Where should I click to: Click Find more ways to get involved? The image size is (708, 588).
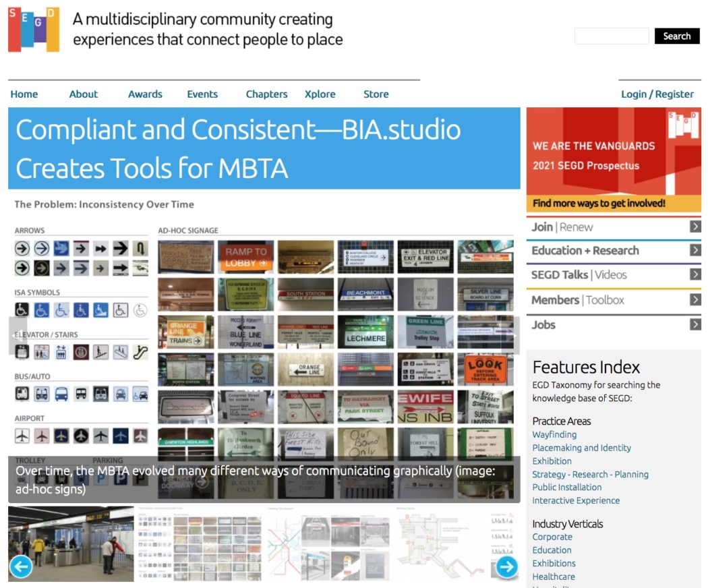599,203
